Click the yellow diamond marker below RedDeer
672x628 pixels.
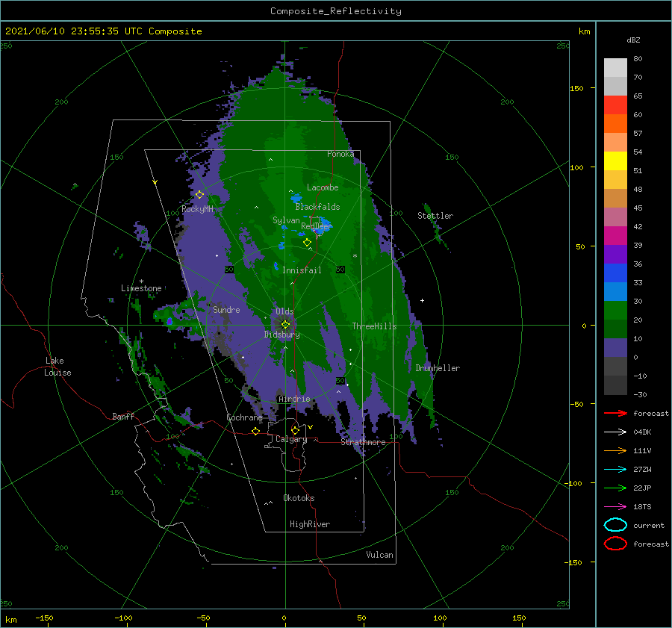click(x=307, y=243)
